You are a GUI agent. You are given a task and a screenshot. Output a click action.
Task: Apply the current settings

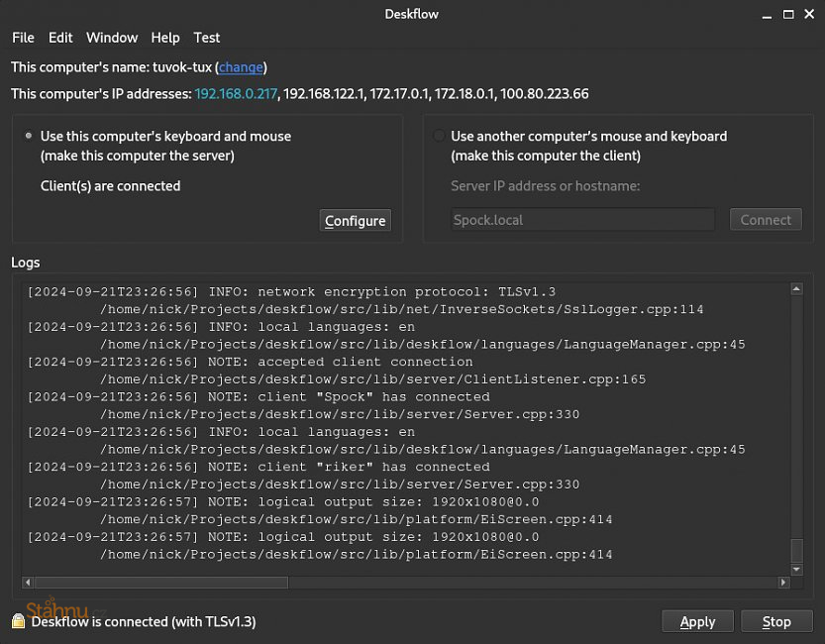click(x=697, y=621)
